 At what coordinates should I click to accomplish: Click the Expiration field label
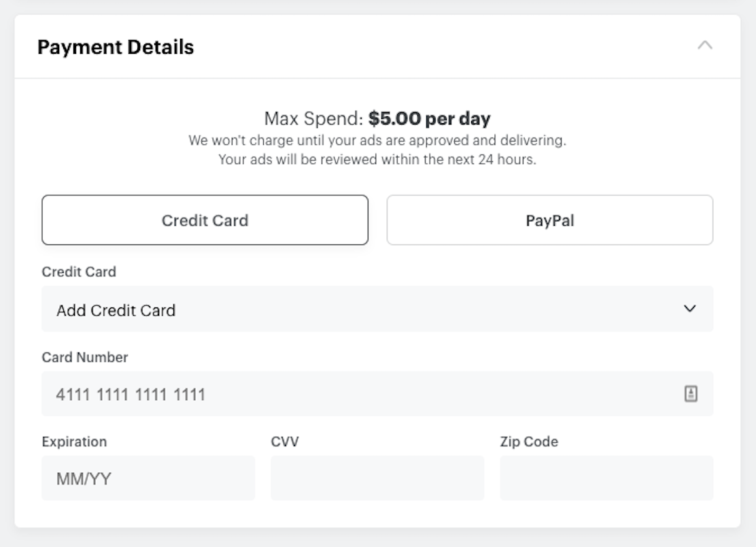tap(74, 442)
